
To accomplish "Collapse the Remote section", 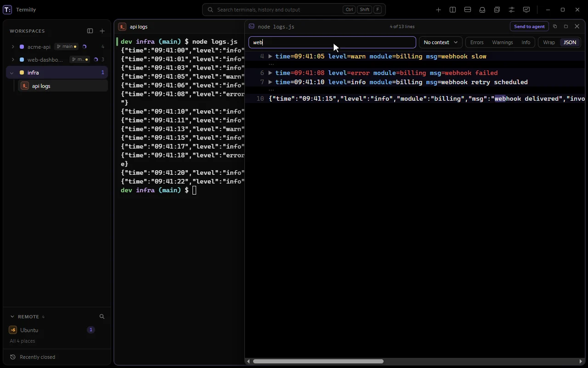I will coord(12,316).
